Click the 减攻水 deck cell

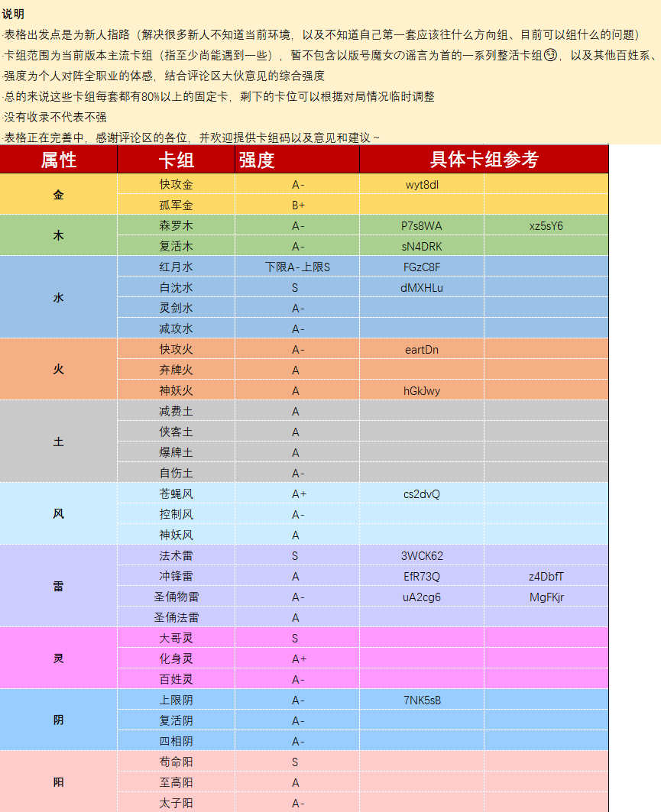coord(176,328)
